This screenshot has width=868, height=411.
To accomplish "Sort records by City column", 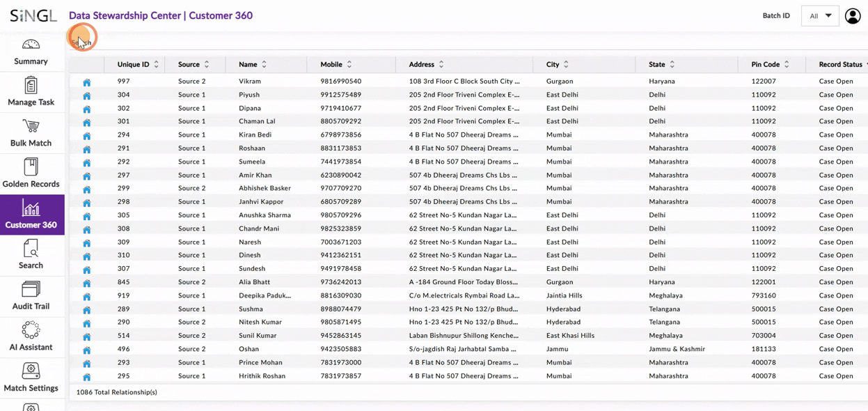I will pos(566,64).
